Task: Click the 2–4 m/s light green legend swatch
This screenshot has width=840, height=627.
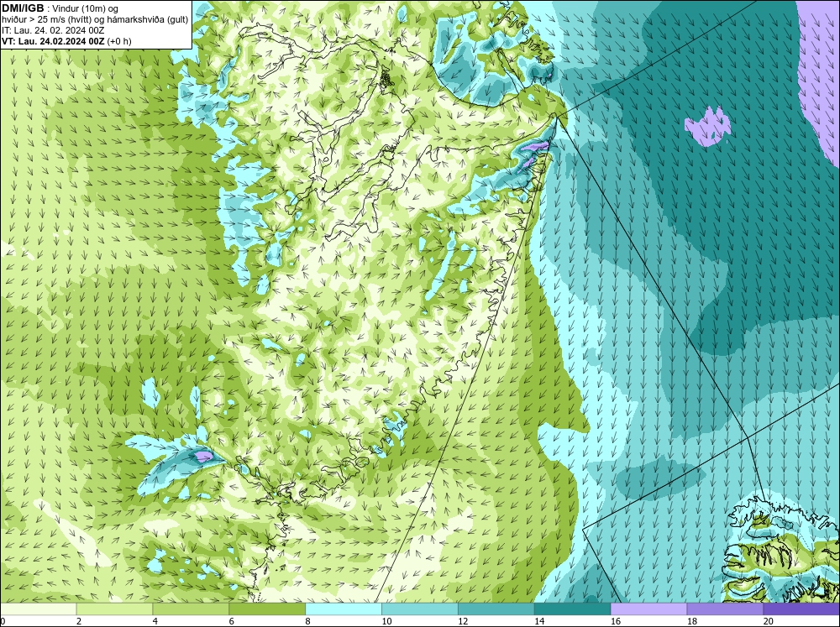Action: pos(114,609)
